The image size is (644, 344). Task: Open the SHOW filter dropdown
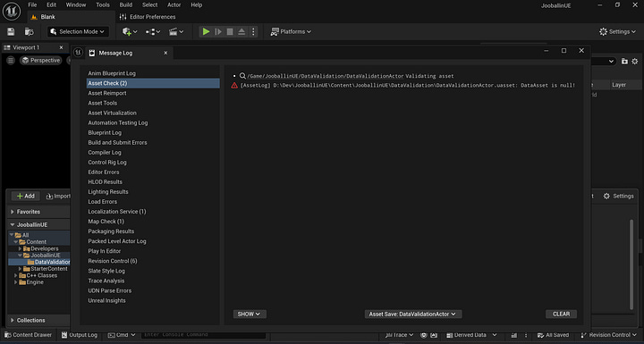point(250,314)
